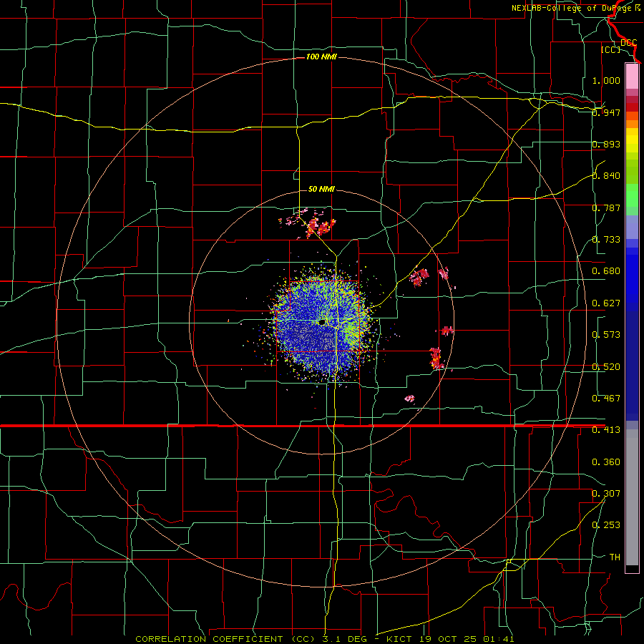This screenshot has width=644, height=644.
Task: Click the 100 NMI range ring label
Action: point(321,57)
